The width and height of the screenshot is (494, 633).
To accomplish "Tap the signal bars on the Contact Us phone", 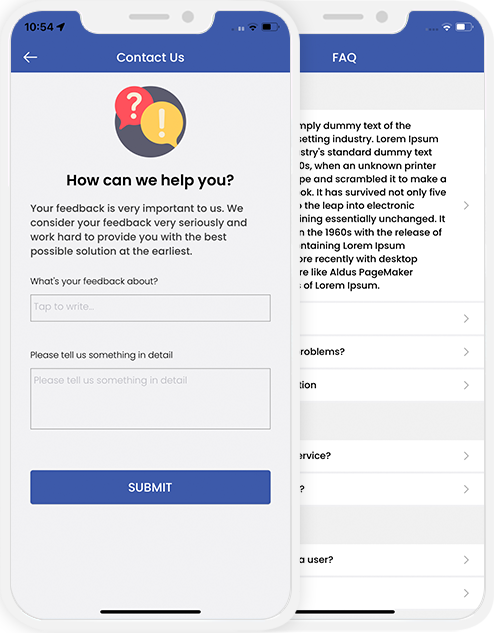I will (238, 29).
